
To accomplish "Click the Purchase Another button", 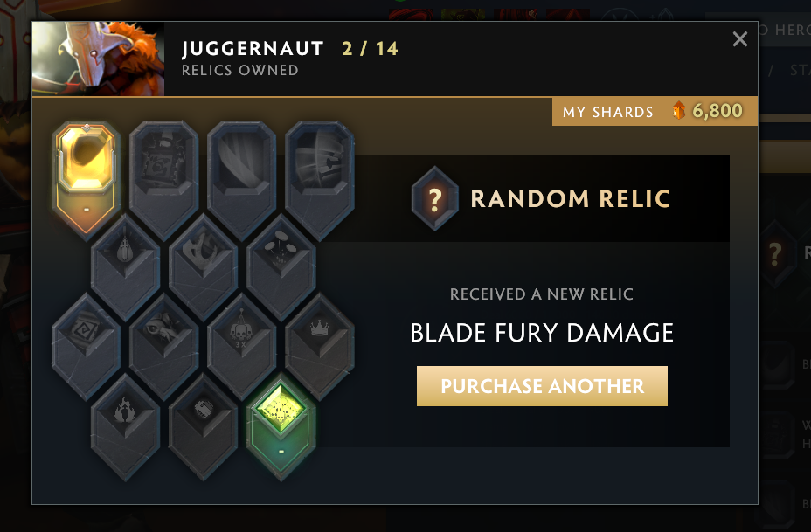I will 542,386.
